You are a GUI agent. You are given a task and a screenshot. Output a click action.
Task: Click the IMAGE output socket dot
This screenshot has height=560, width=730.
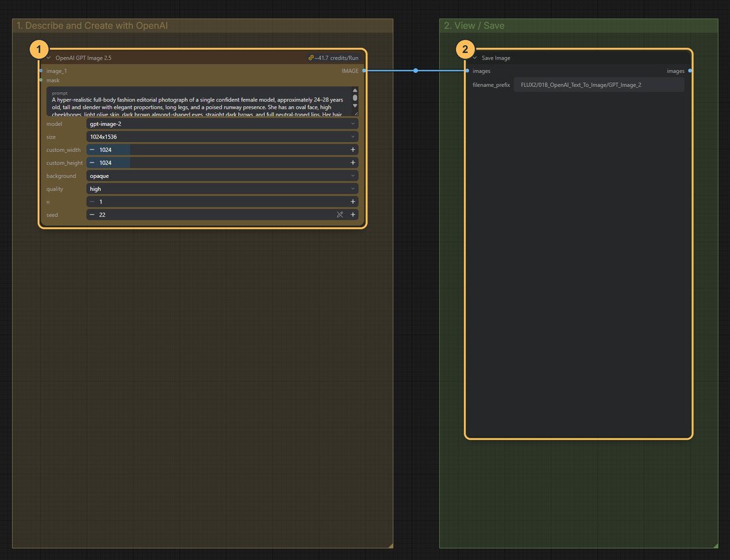(364, 71)
